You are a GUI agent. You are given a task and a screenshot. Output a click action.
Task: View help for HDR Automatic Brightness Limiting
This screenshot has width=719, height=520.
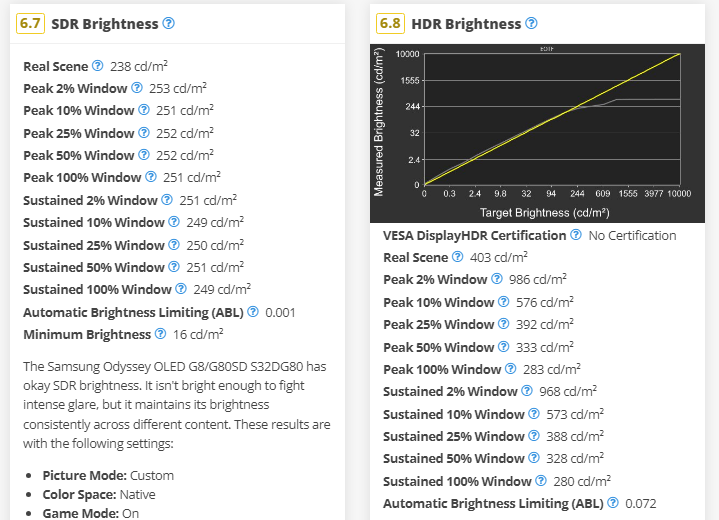(x=613, y=503)
